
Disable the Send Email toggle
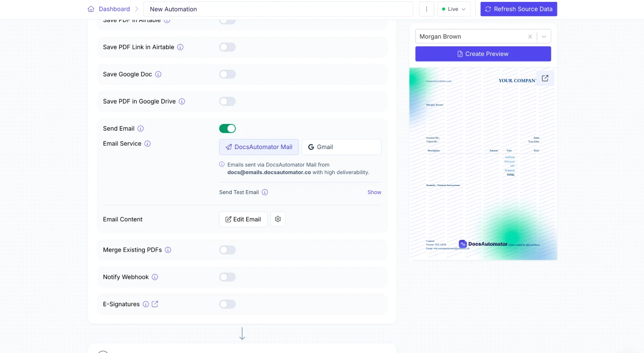coord(227,129)
